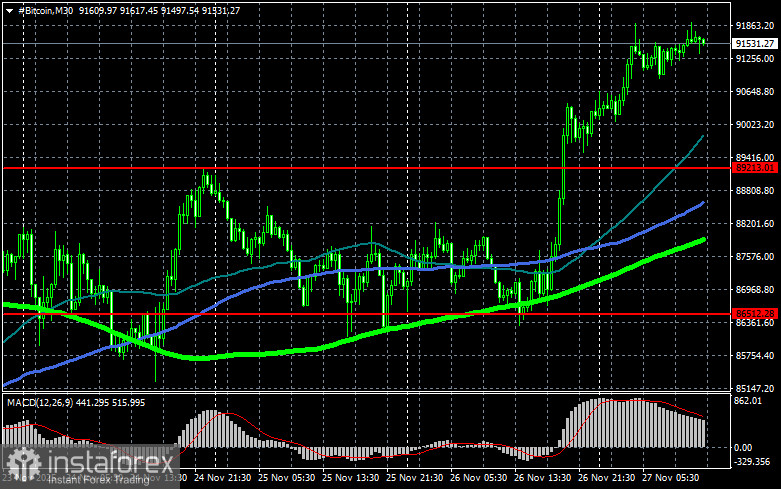Image resolution: width=781 pixels, height=489 pixels.
Task: Click the price scale value 90648.80
Action: click(x=755, y=92)
